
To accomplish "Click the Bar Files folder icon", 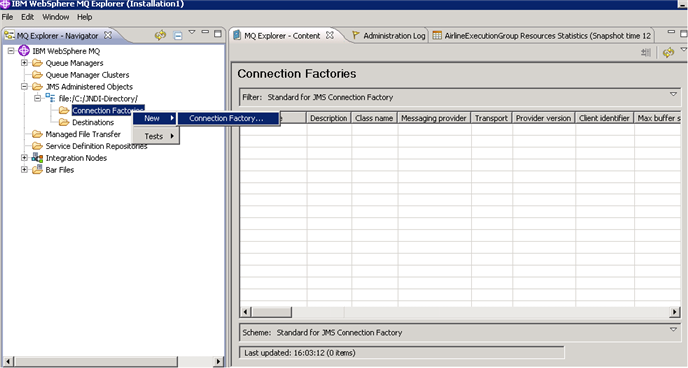I will (37, 170).
